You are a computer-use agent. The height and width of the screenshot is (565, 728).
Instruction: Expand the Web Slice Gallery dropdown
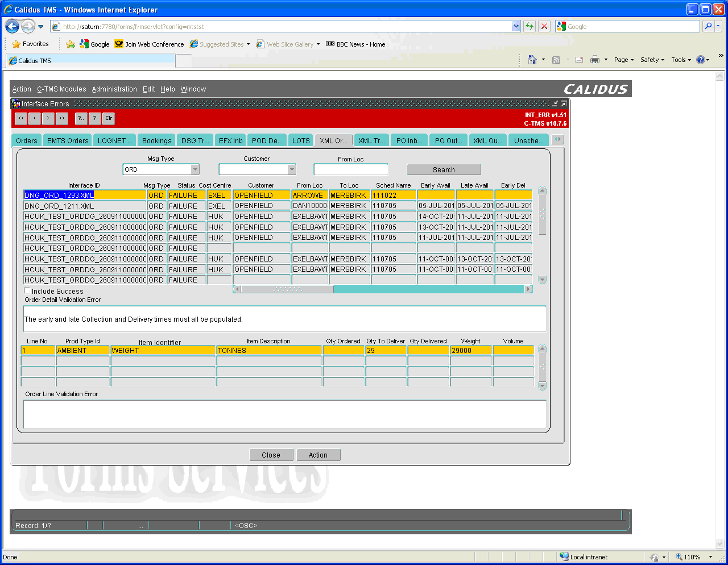[318, 44]
